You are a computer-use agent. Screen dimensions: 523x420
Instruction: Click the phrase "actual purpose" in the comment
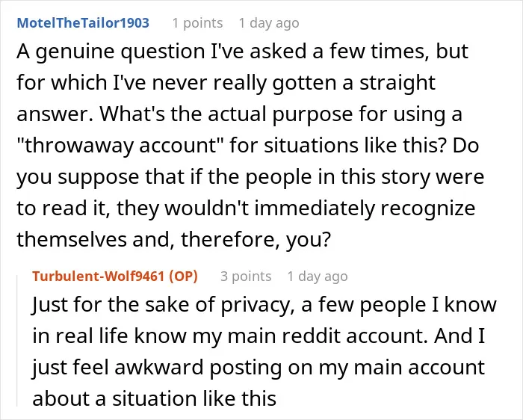[280, 114]
